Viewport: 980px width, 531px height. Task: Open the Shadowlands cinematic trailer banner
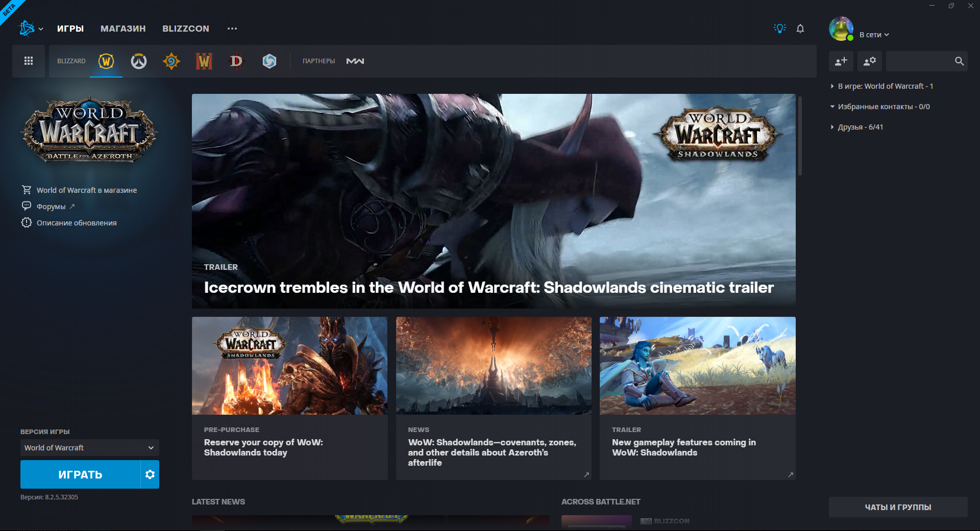coord(494,201)
